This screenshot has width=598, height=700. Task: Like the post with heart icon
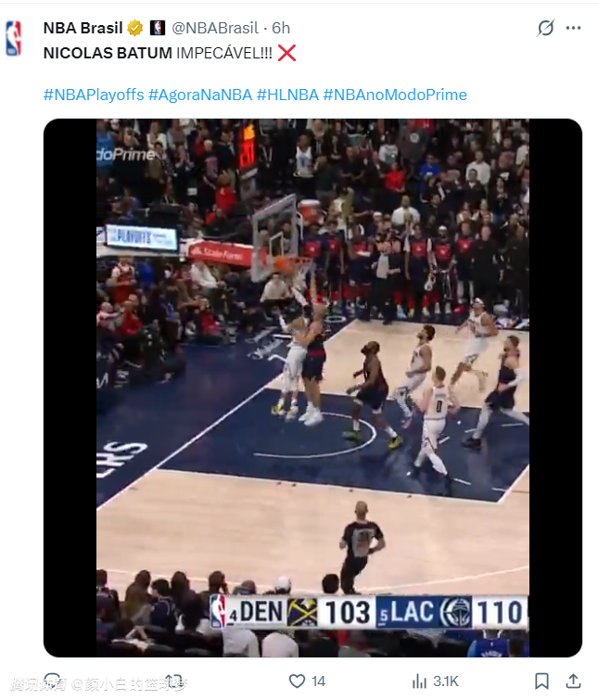point(298,681)
